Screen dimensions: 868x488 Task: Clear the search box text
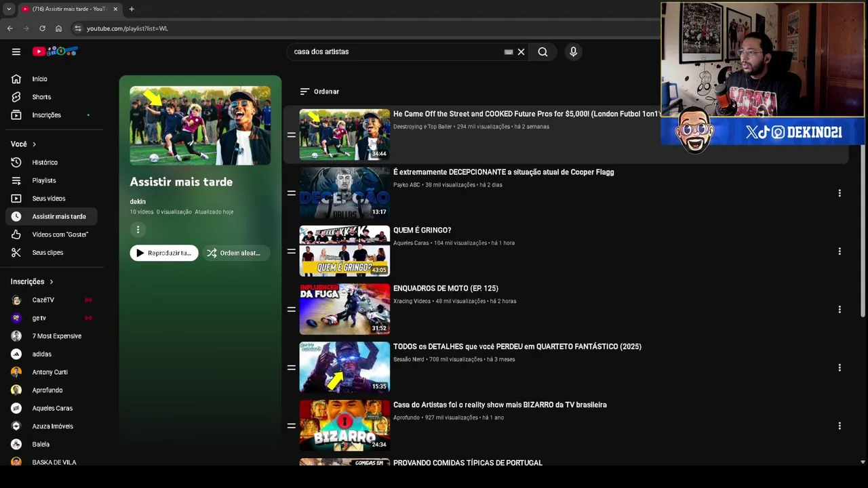point(521,52)
